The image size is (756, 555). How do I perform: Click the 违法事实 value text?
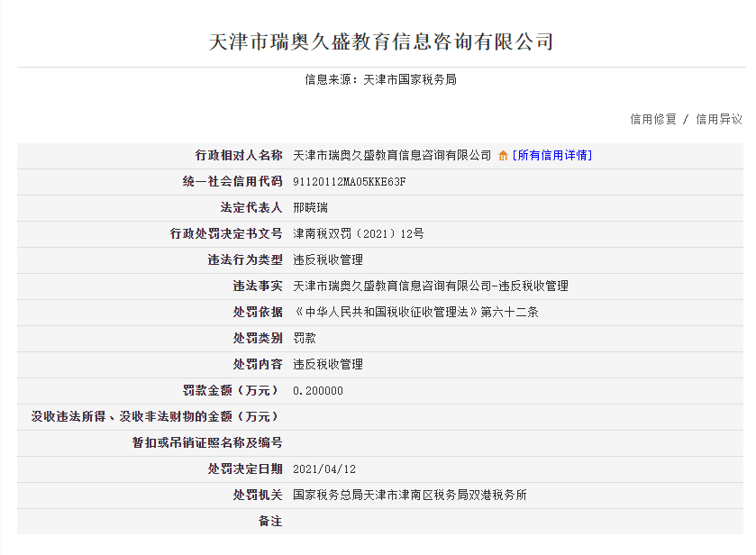431,286
